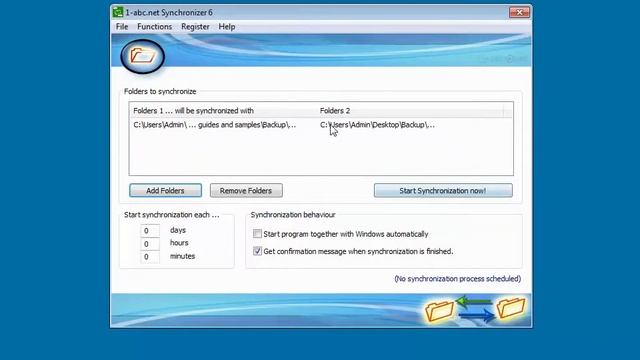Close the Synchronizer window
The width and height of the screenshot is (640, 360).
pyautogui.click(x=520, y=13)
